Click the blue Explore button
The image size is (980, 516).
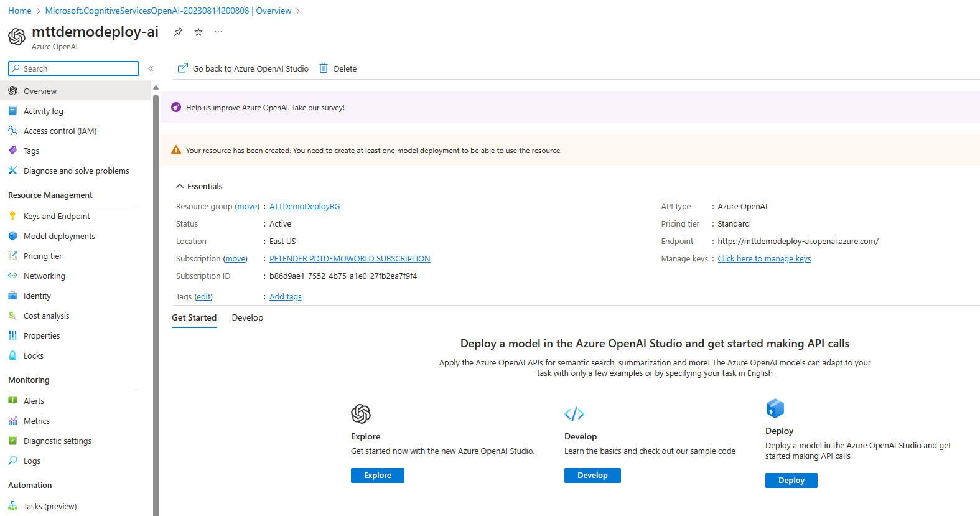click(x=378, y=476)
